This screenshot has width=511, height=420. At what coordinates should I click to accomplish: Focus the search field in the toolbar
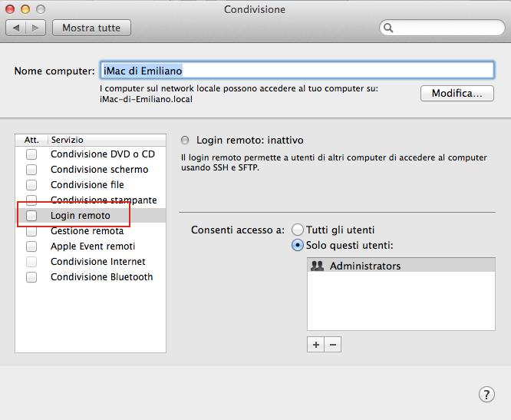pos(447,28)
